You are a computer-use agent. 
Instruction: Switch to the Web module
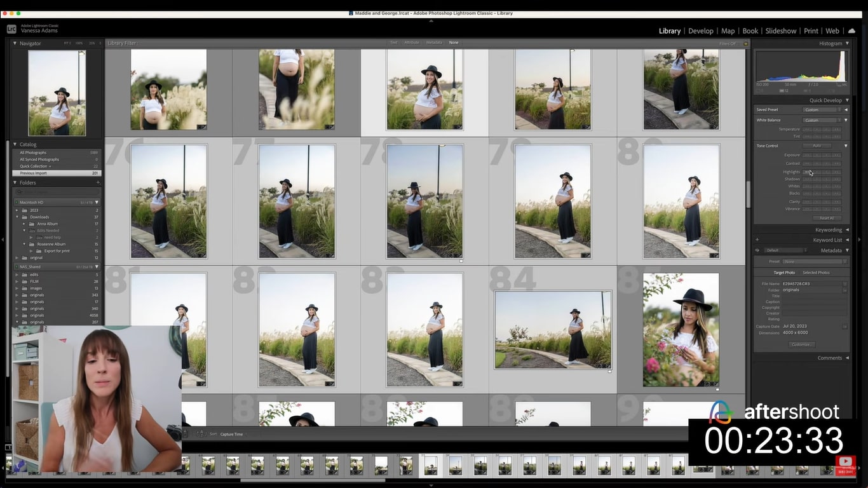point(832,30)
